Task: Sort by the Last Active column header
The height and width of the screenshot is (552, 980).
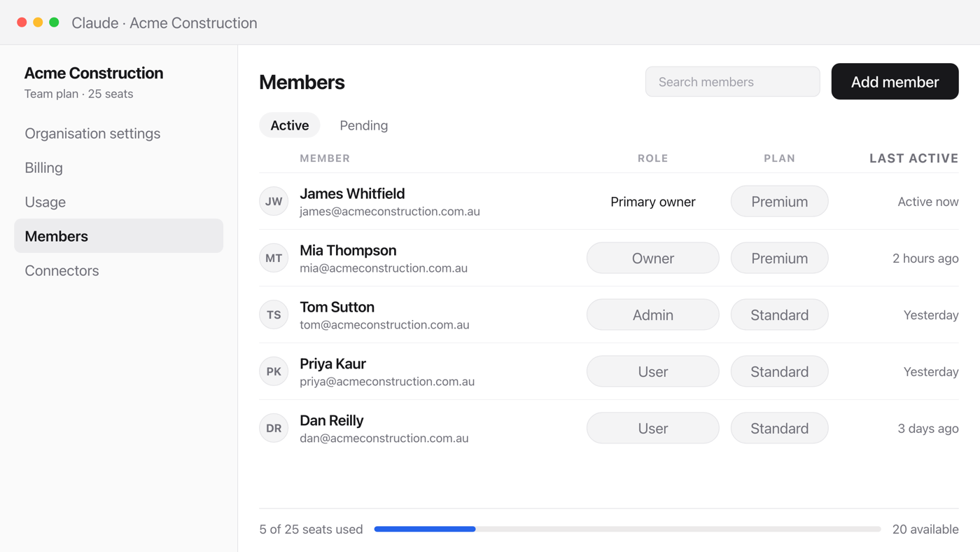Action: [x=913, y=158]
